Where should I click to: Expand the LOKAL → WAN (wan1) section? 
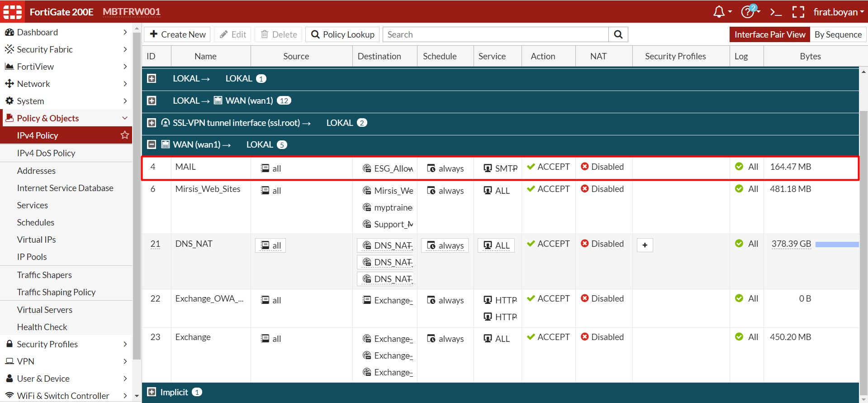(x=152, y=101)
